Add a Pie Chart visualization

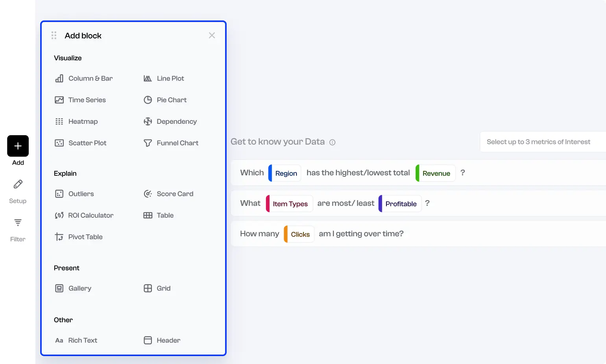[172, 100]
